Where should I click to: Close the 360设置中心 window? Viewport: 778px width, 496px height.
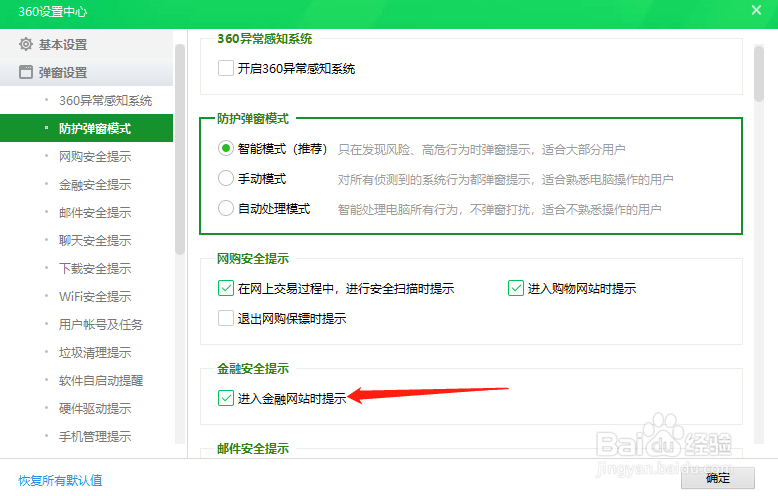[756, 10]
